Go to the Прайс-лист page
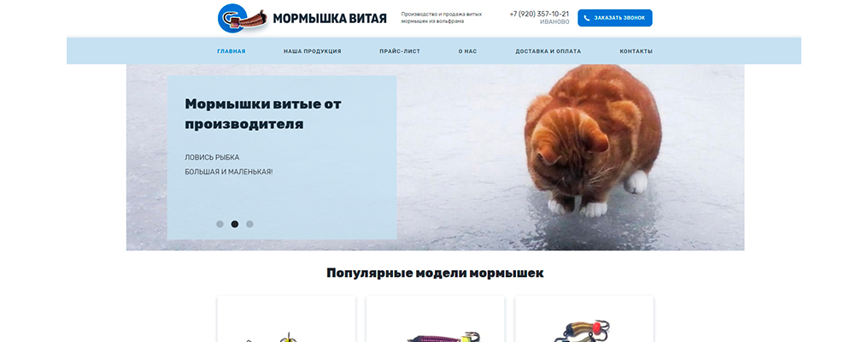Screen dimensions: 868x342 coord(400,51)
